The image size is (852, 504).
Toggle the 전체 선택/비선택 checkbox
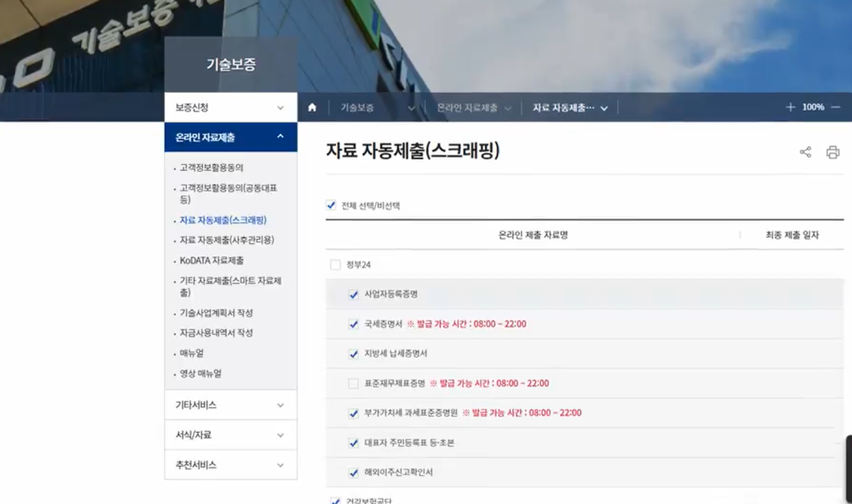(x=332, y=205)
